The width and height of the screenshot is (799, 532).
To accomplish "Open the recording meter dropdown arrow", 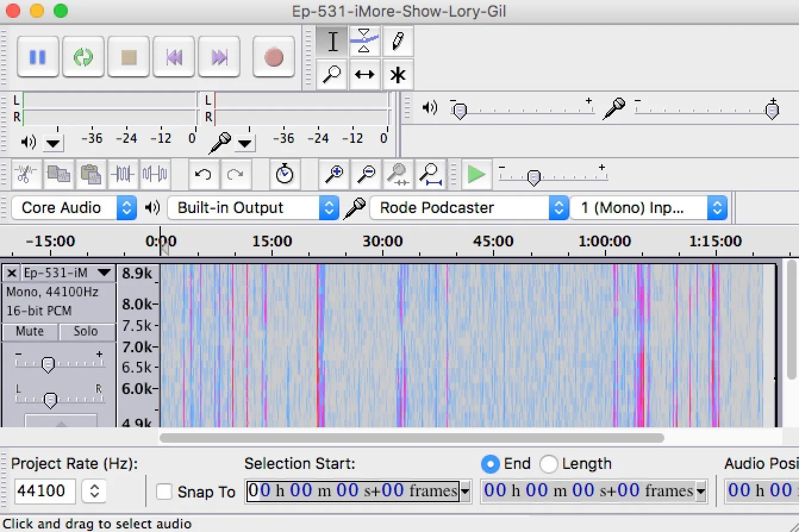I will coord(245,143).
